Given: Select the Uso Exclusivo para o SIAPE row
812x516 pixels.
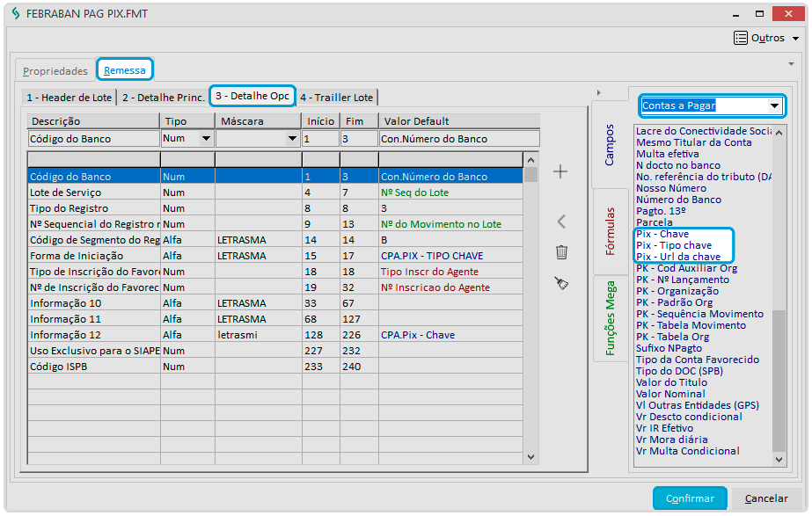Looking at the screenshot, I should click(x=275, y=351).
